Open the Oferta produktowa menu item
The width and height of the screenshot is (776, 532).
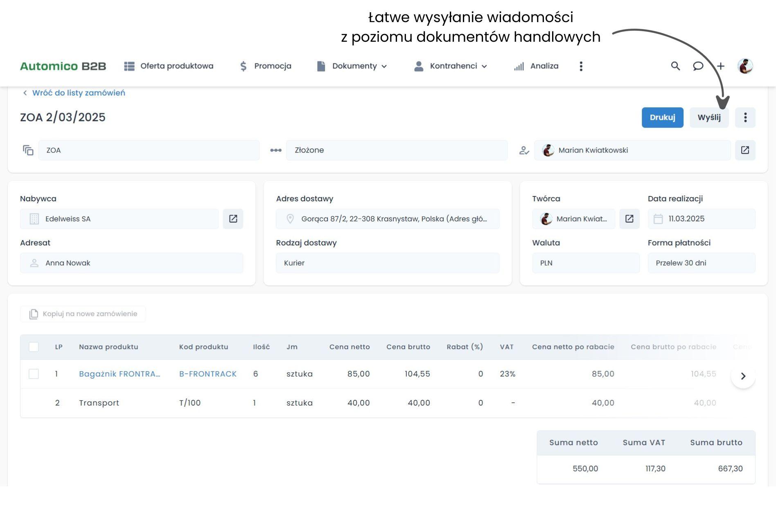tap(169, 66)
